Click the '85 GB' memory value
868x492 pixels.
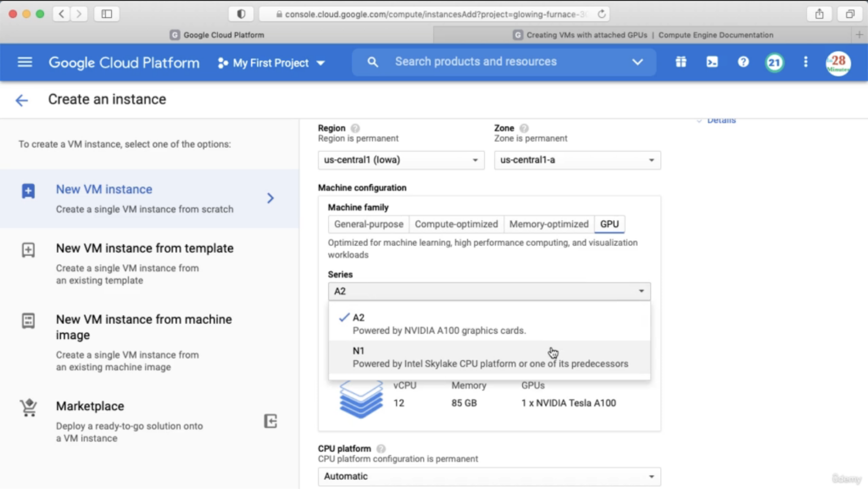[x=464, y=403]
